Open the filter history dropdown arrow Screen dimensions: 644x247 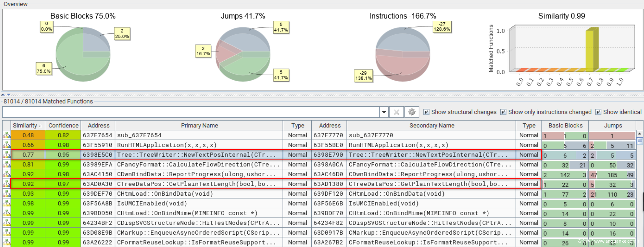pos(384,112)
